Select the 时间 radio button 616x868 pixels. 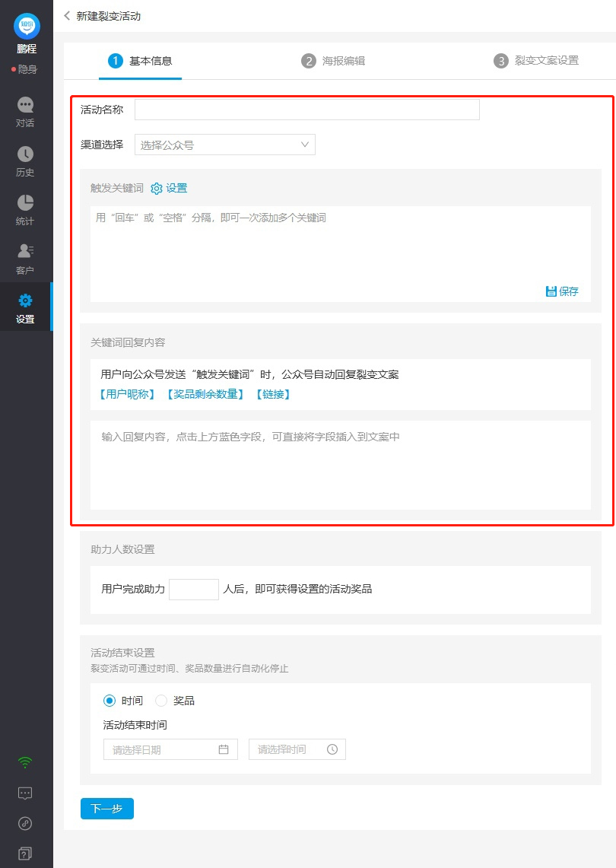[110, 701]
